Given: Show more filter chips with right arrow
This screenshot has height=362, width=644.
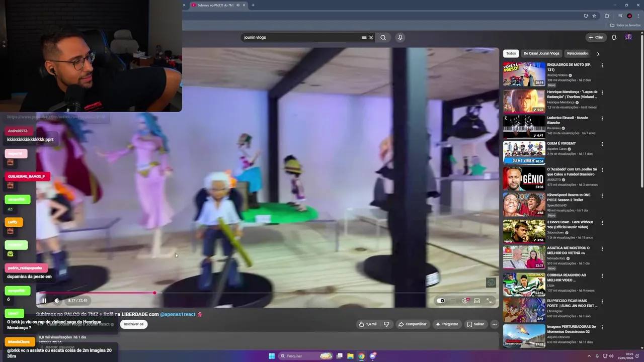Looking at the screenshot, I should [598, 54].
